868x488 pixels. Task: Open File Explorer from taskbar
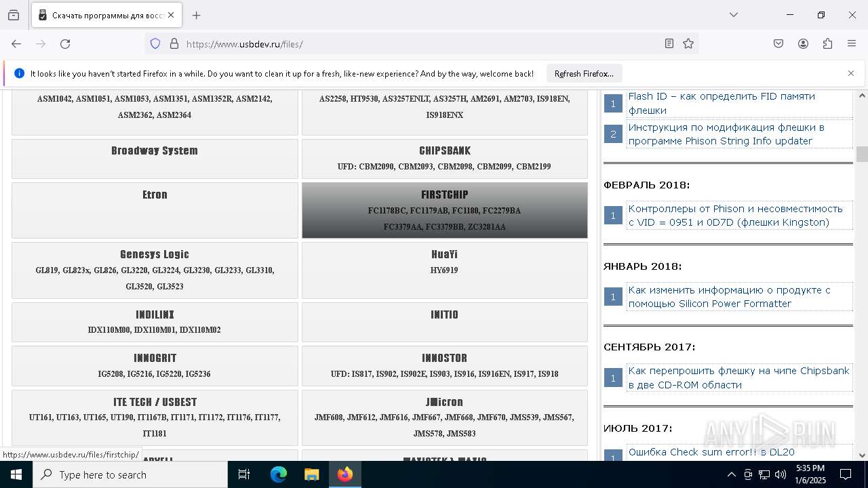(x=311, y=474)
